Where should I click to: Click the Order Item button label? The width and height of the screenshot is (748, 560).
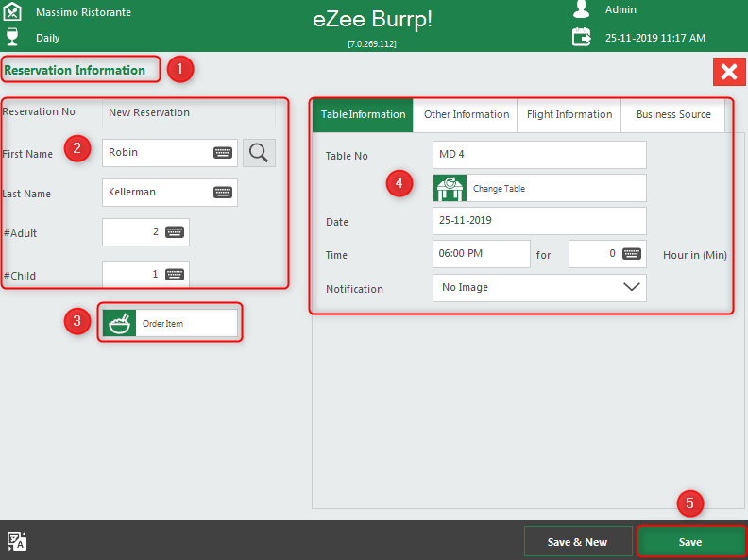click(162, 323)
